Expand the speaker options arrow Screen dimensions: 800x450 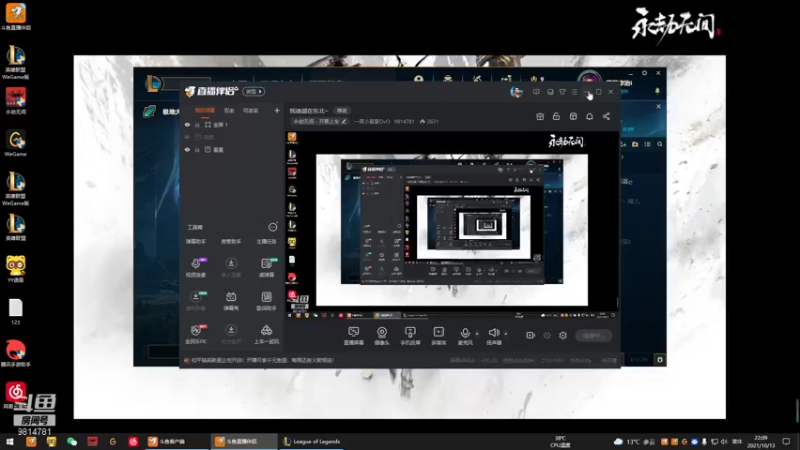[x=506, y=334]
